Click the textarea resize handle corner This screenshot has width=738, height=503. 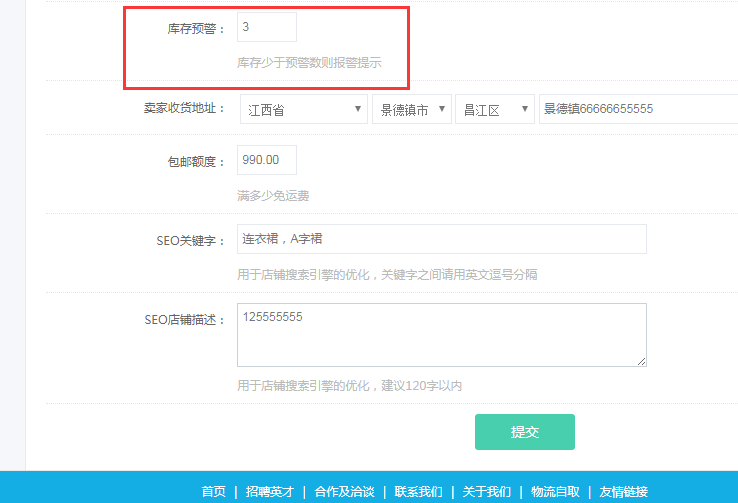(641, 361)
